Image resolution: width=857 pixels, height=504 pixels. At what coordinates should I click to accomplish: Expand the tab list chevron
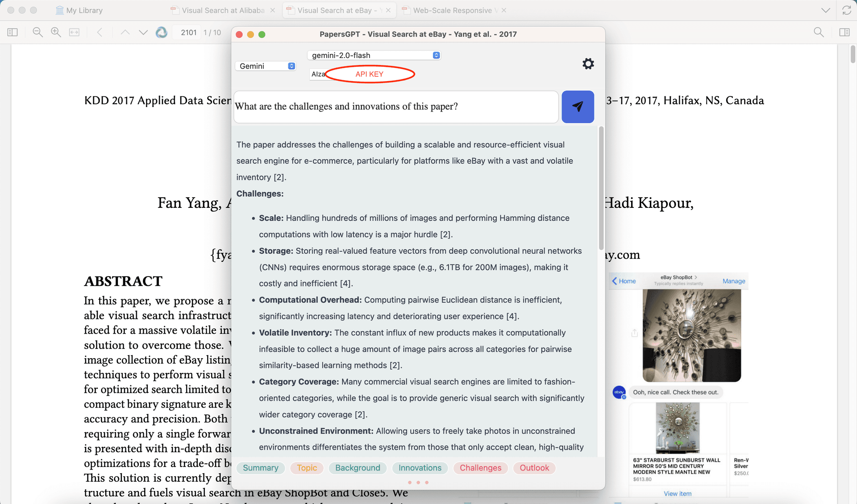(x=825, y=10)
